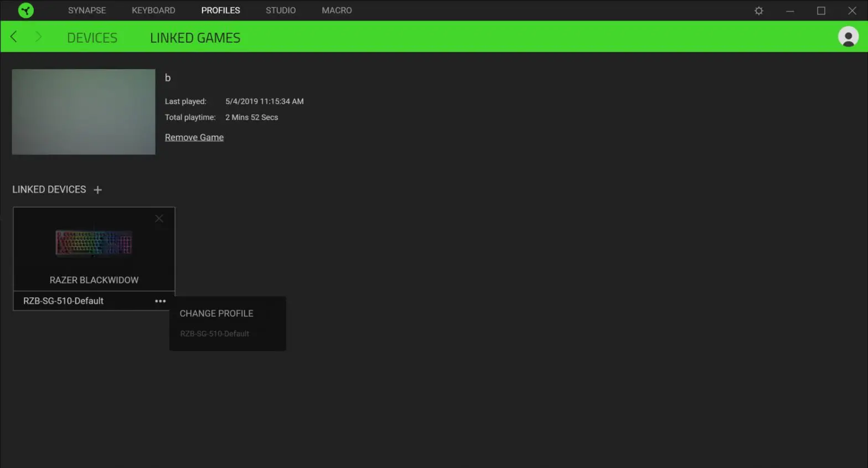This screenshot has height=468, width=868.
Task: Open the user account avatar
Action: 848,37
